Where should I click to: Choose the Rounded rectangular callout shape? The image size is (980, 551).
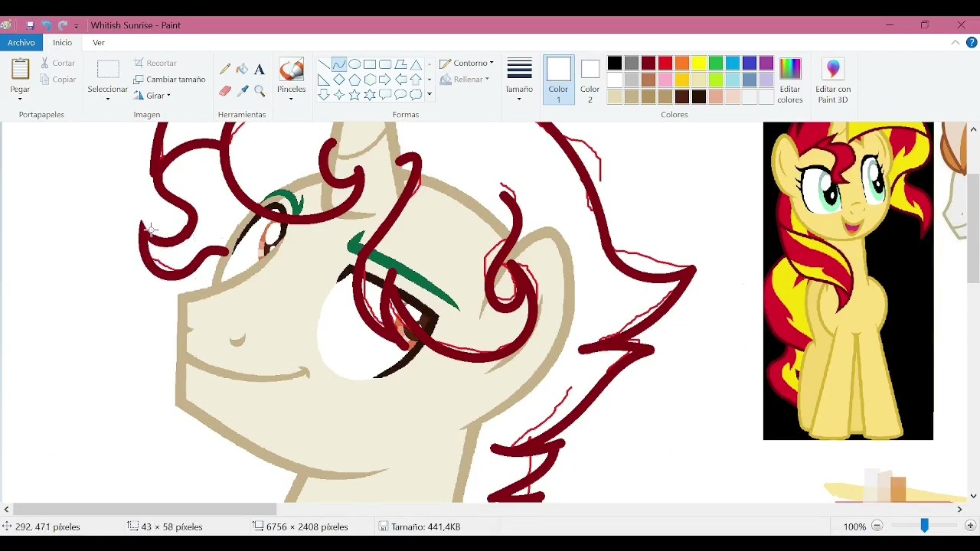pos(385,95)
